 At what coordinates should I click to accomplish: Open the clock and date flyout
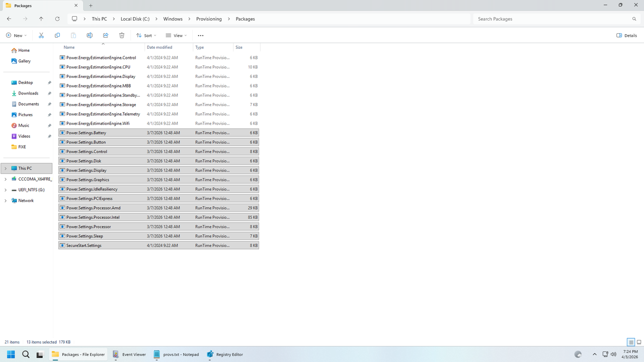point(630,354)
